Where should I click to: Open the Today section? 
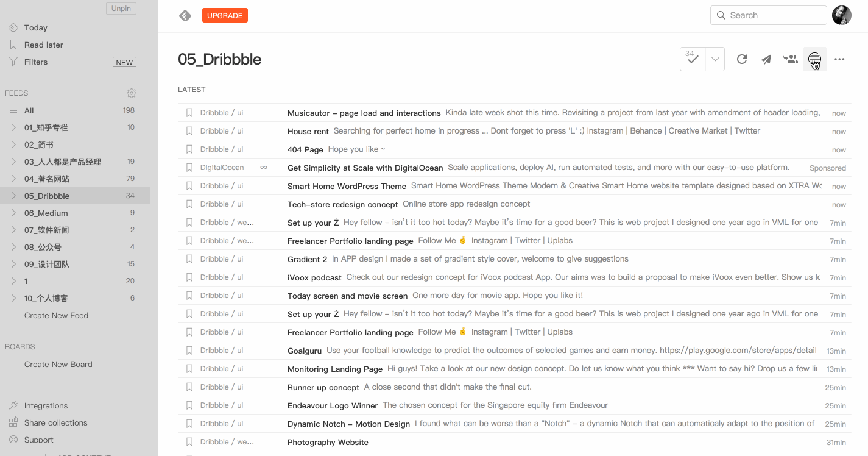click(35, 27)
